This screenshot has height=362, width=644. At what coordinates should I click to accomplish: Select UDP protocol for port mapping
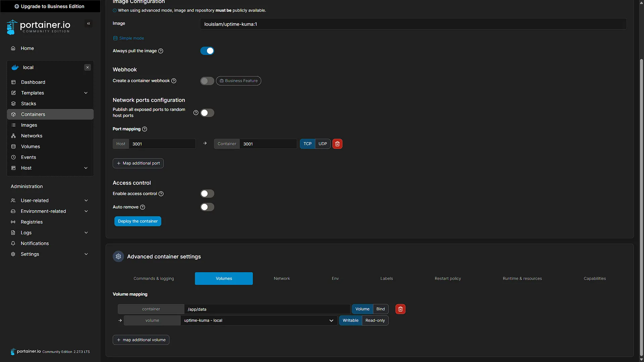[323, 144]
